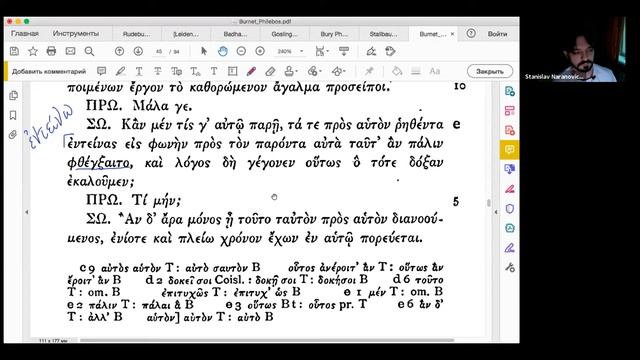Go to previous page with up arrow
Viewport: 640px width, 360px height.
pos(119,51)
